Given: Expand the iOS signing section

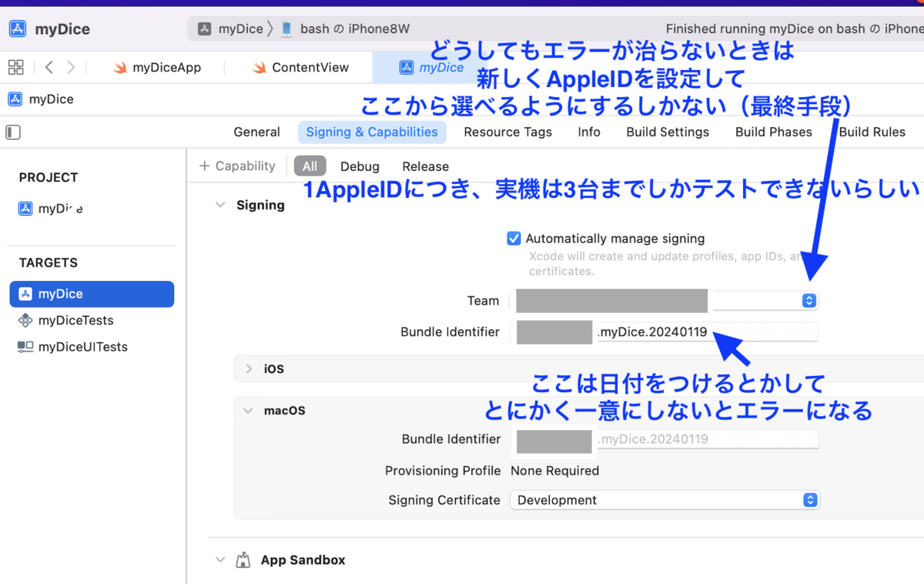Looking at the screenshot, I should click(x=249, y=369).
